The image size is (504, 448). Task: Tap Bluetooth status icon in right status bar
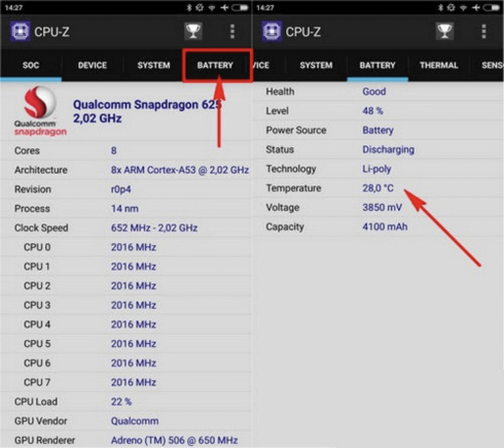pos(441,7)
